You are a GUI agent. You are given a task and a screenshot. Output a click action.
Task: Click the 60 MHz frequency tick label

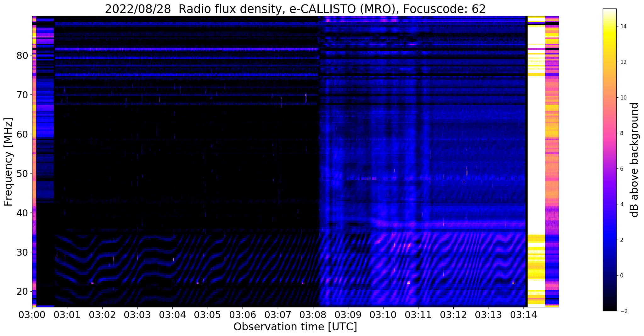(x=22, y=134)
